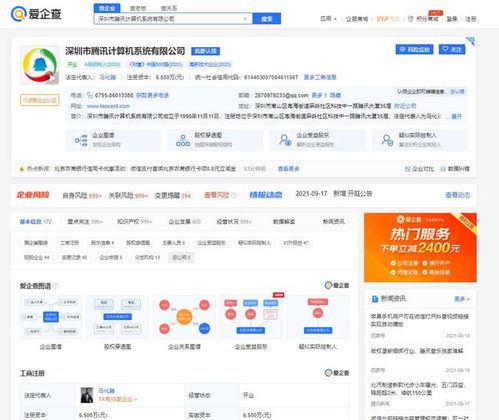Click the 控股企业 44 sub-section chip
This screenshot has height=420, width=499.
click(37, 257)
